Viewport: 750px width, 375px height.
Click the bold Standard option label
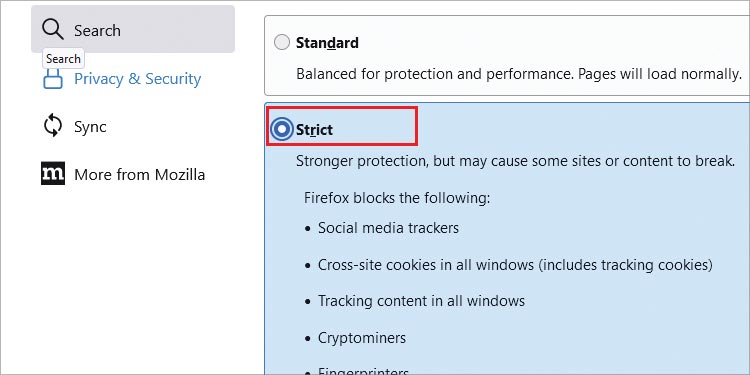[327, 43]
